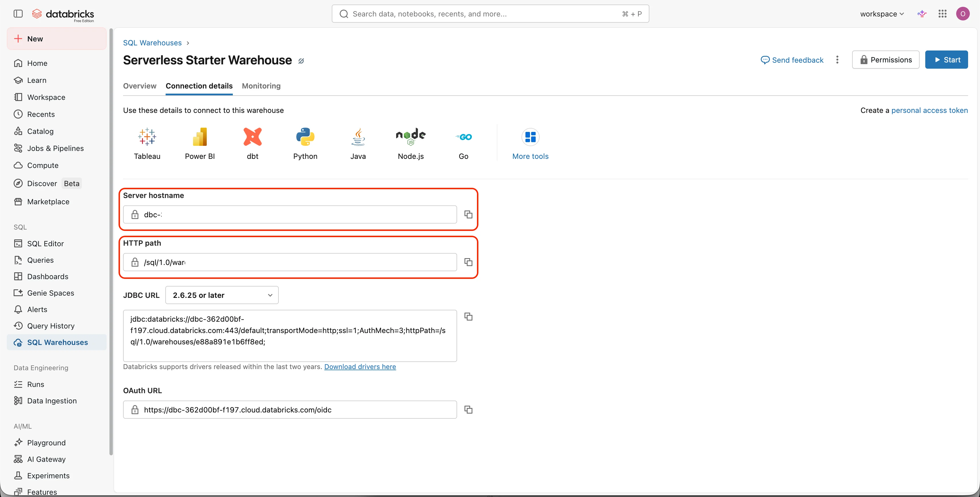This screenshot has width=980, height=497.
Task: Open Dashboards in the sidebar
Action: [56, 276]
